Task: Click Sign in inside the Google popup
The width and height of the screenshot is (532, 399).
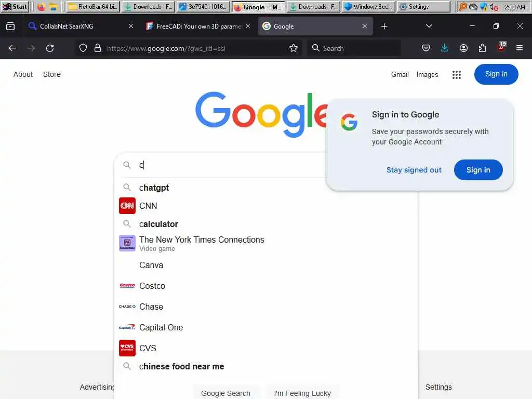Action: click(x=478, y=170)
